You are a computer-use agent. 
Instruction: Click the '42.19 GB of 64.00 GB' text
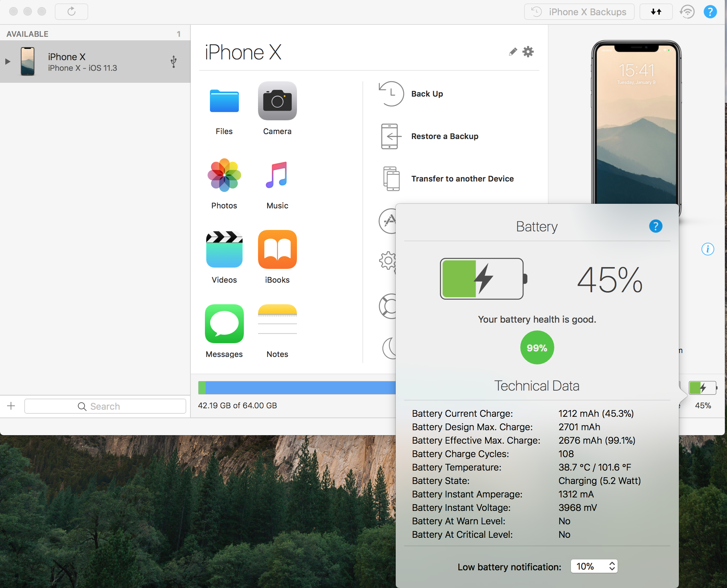pyautogui.click(x=237, y=405)
